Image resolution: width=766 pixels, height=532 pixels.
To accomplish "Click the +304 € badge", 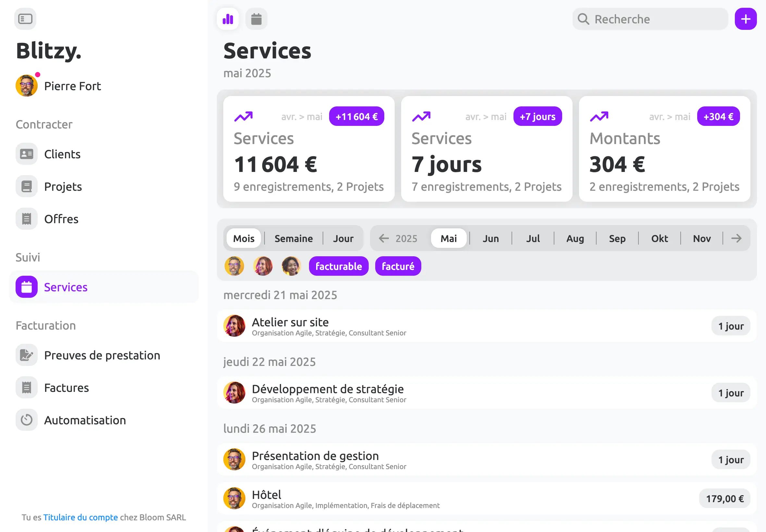I will click(718, 116).
